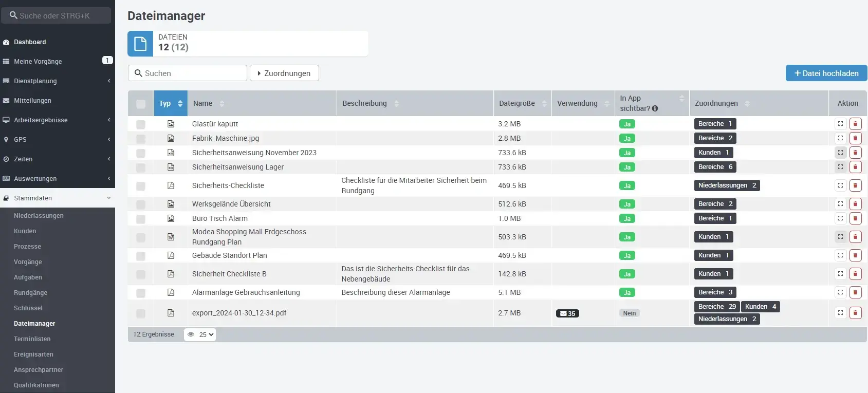Sort by Dateigröße column header

click(x=522, y=103)
